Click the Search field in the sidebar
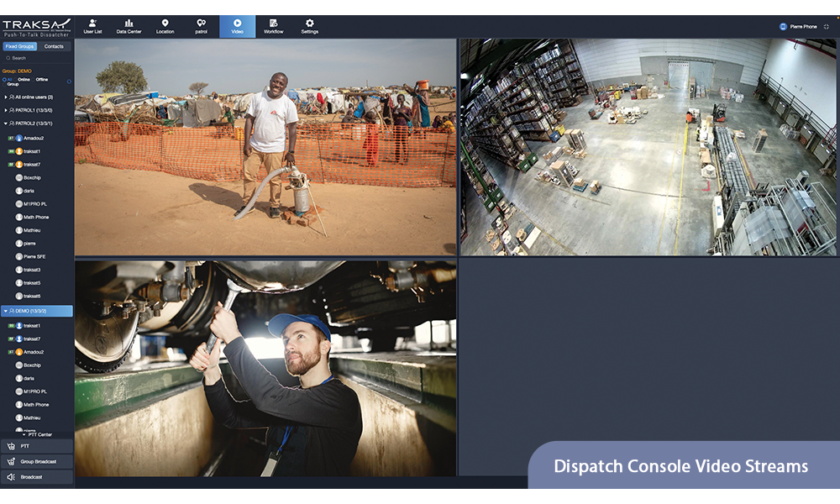This screenshot has height=504, width=840. coord(38,58)
